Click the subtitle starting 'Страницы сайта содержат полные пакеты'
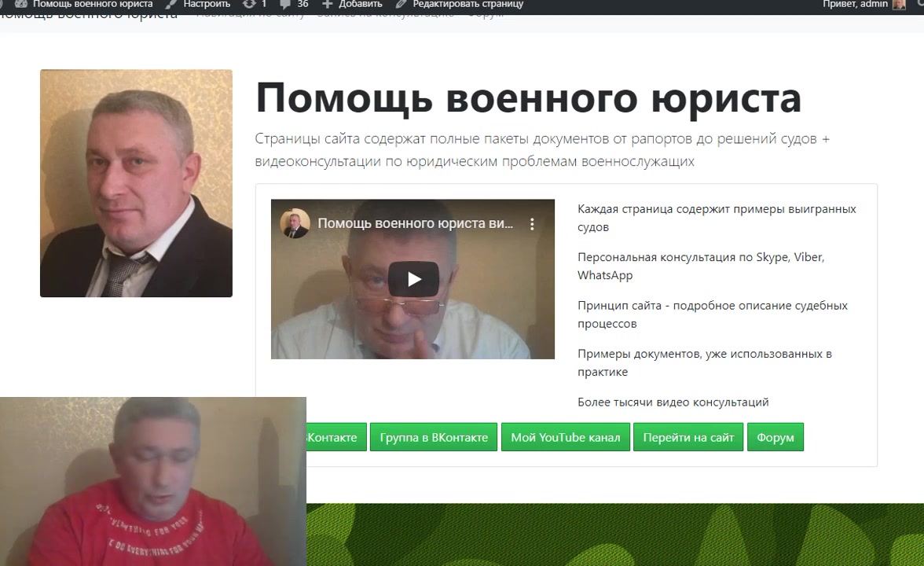The image size is (924, 566). (542, 149)
